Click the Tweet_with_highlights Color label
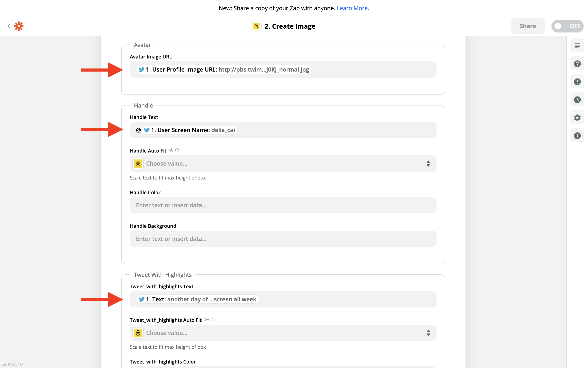This screenshot has width=588, height=368. pyautogui.click(x=163, y=362)
